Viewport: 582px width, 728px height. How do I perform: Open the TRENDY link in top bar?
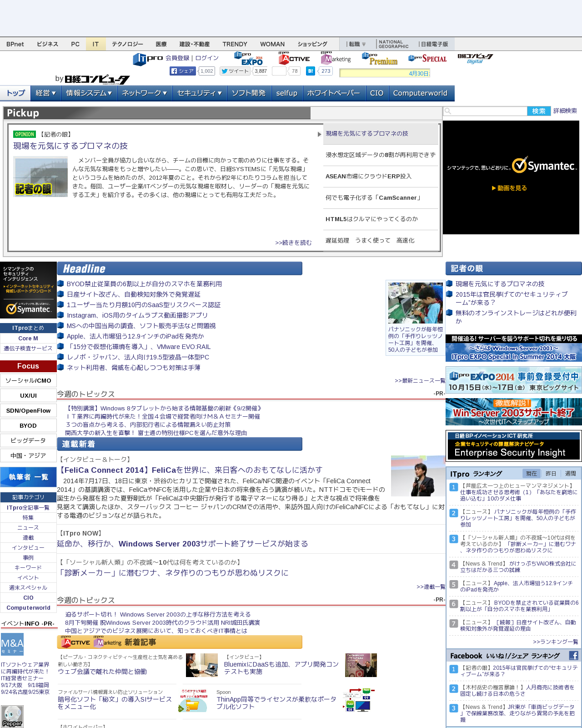point(235,44)
